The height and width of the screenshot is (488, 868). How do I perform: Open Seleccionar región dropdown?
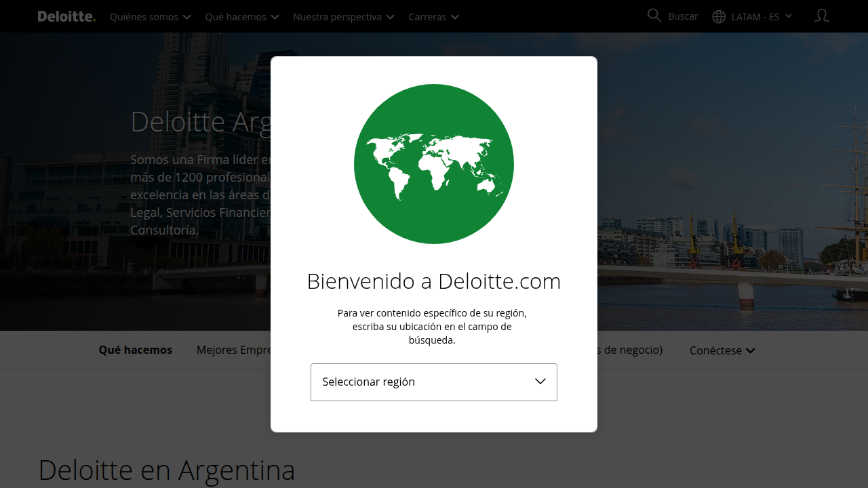[x=434, y=382]
